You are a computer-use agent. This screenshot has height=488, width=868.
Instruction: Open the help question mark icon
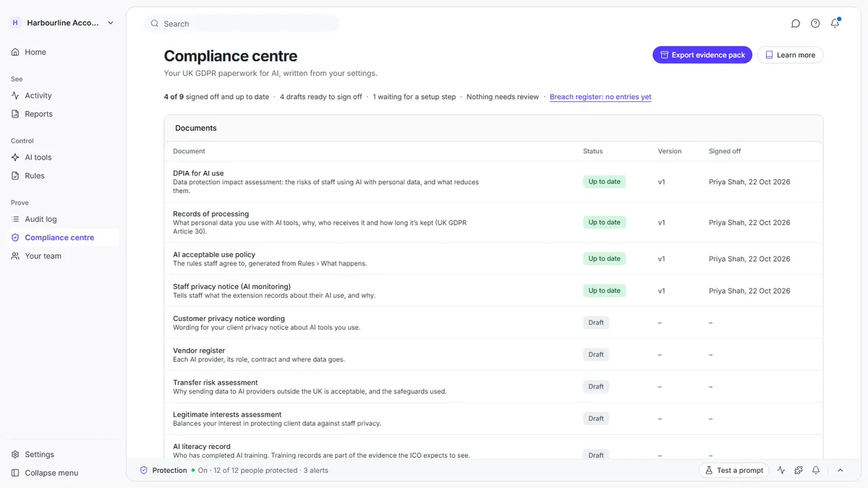(815, 24)
